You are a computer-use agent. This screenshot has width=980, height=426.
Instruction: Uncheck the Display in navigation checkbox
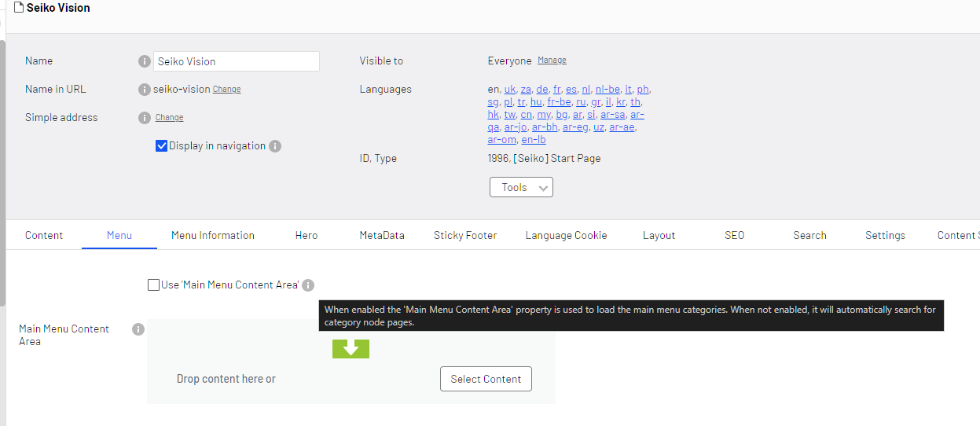tap(162, 146)
